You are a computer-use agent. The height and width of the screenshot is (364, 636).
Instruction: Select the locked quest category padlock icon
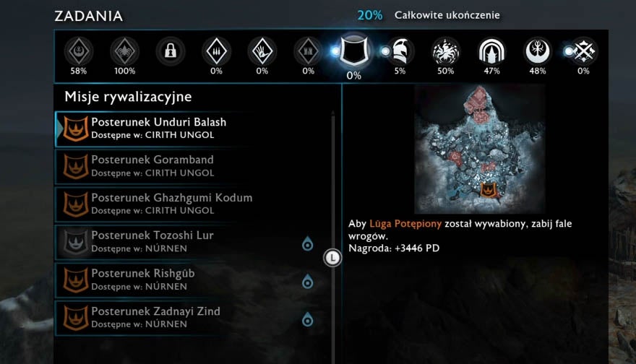point(171,51)
